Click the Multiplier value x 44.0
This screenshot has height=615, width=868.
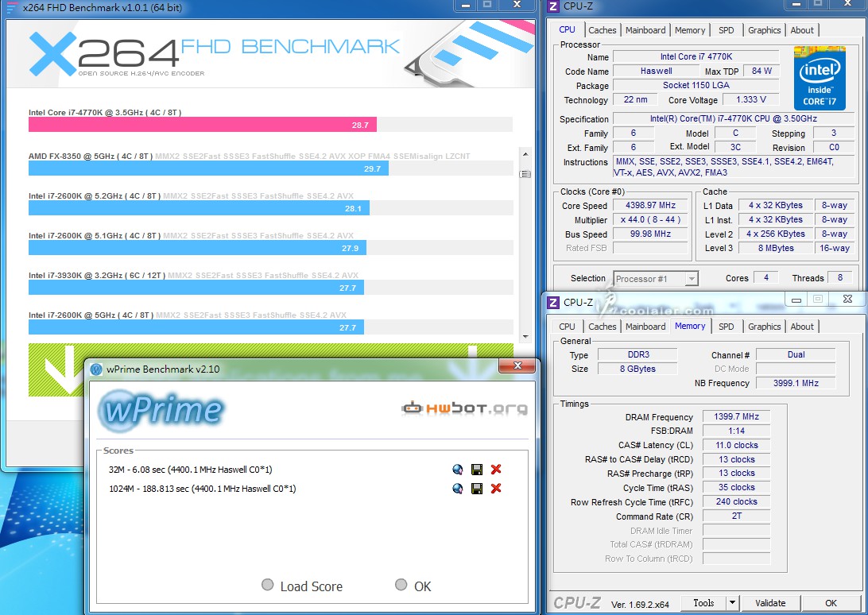click(x=650, y=220)
